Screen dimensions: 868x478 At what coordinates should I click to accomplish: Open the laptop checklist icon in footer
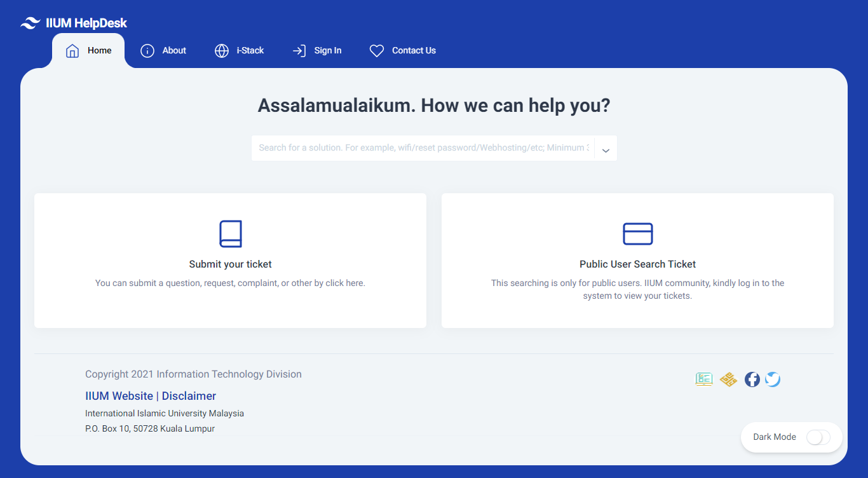[x=704, y=379]
